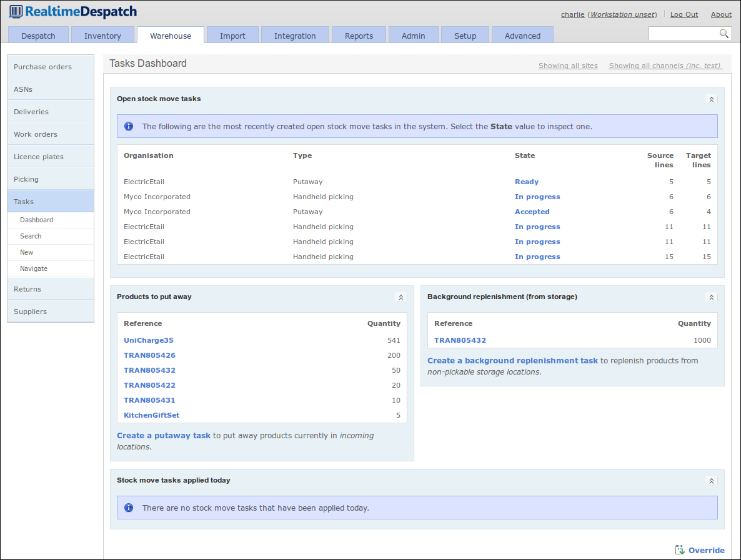Open Returns in sidebar
Viewport: 741px width, 560px height.
51,289
